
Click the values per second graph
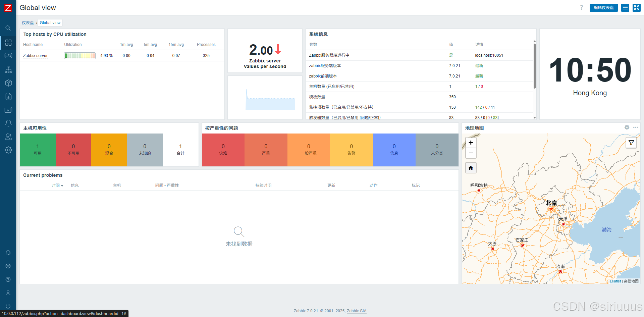coord(270,100)
